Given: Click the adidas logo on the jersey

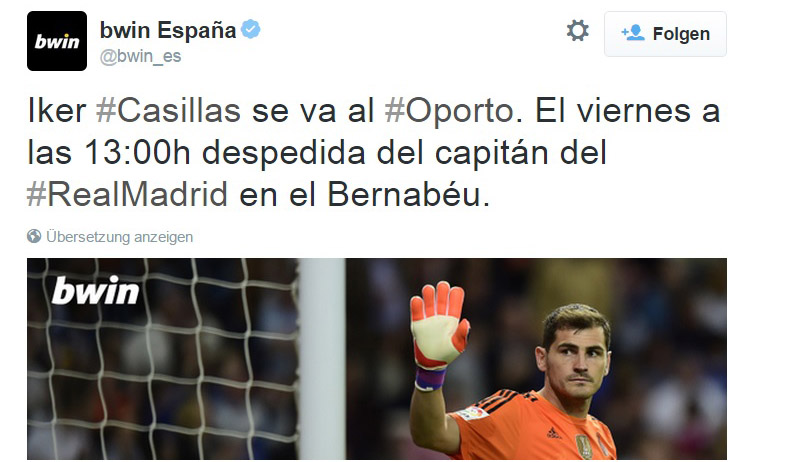Looking at the screenshot, I should pyautogui.click(x=553, y=432).
